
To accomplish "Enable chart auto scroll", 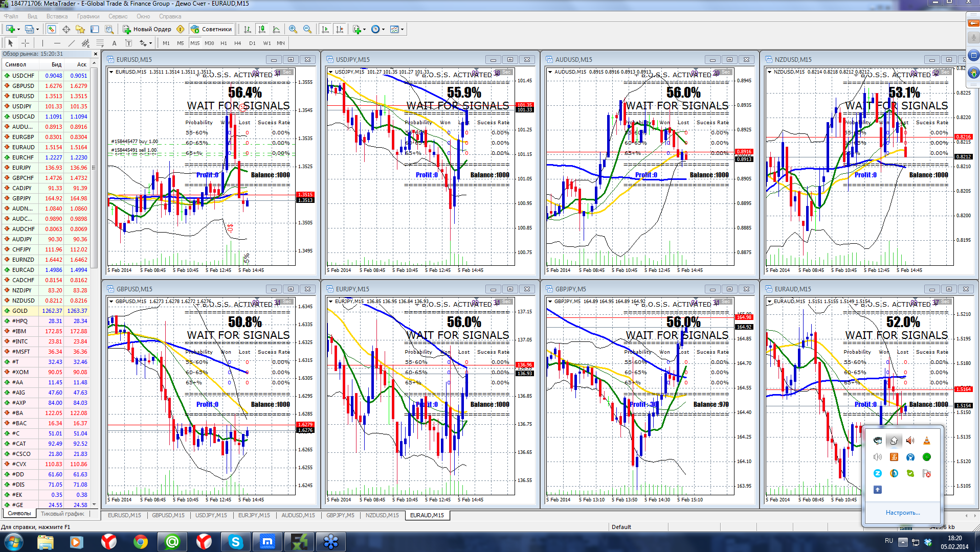I will coord(325,29).
